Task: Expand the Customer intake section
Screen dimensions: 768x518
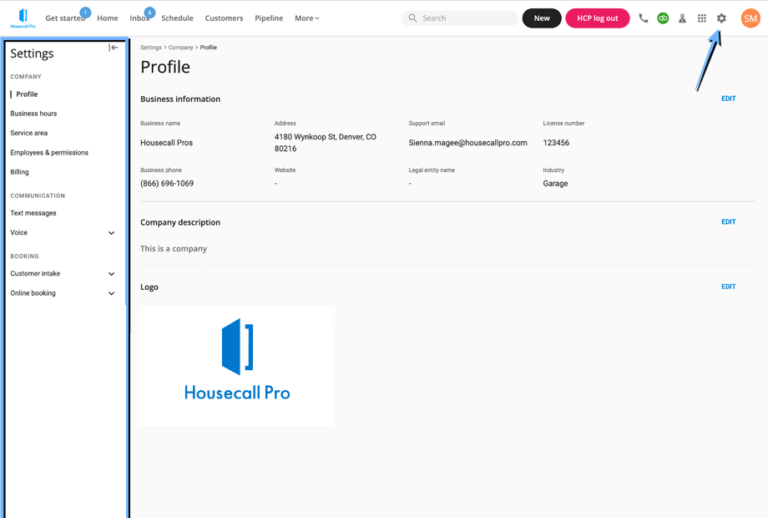Action: [x=111, y=273]
